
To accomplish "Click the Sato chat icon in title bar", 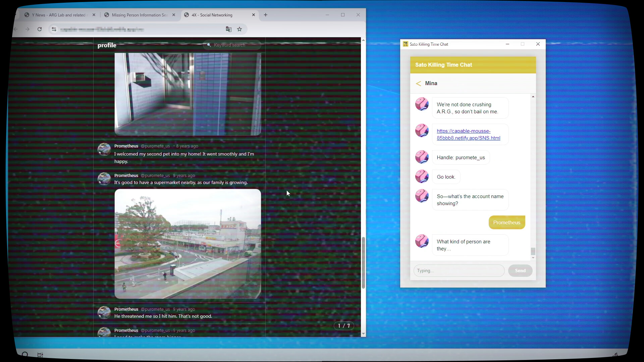I will pos(405,44).
